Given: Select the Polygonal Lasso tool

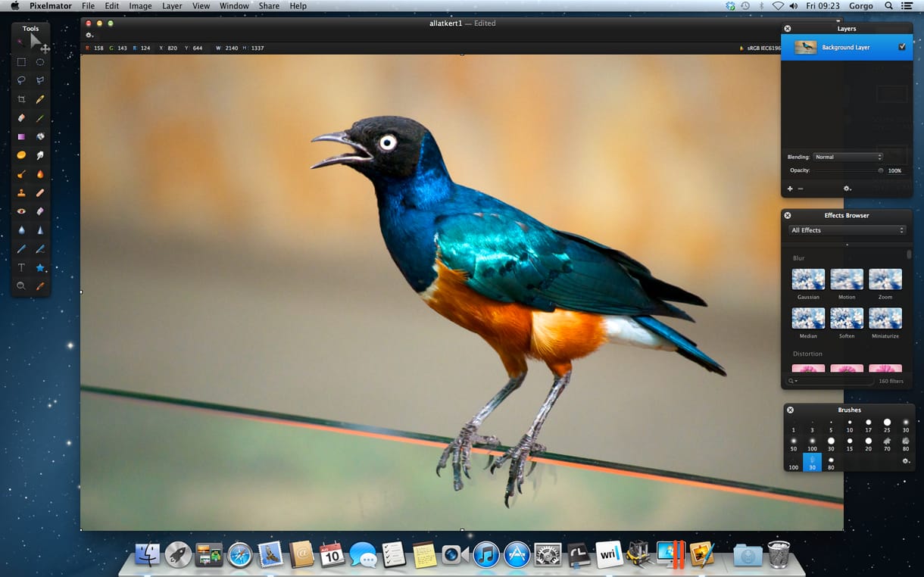Looking at the screenshot, I should pos(40,80).
